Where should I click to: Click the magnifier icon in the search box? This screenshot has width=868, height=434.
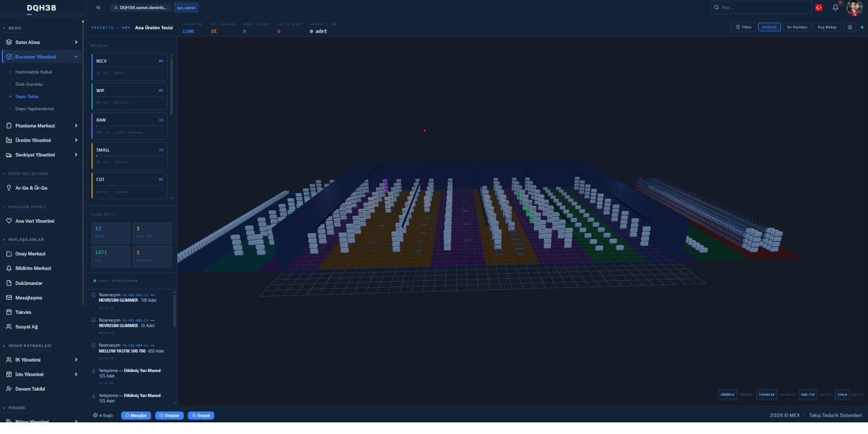tap(717, 8)
